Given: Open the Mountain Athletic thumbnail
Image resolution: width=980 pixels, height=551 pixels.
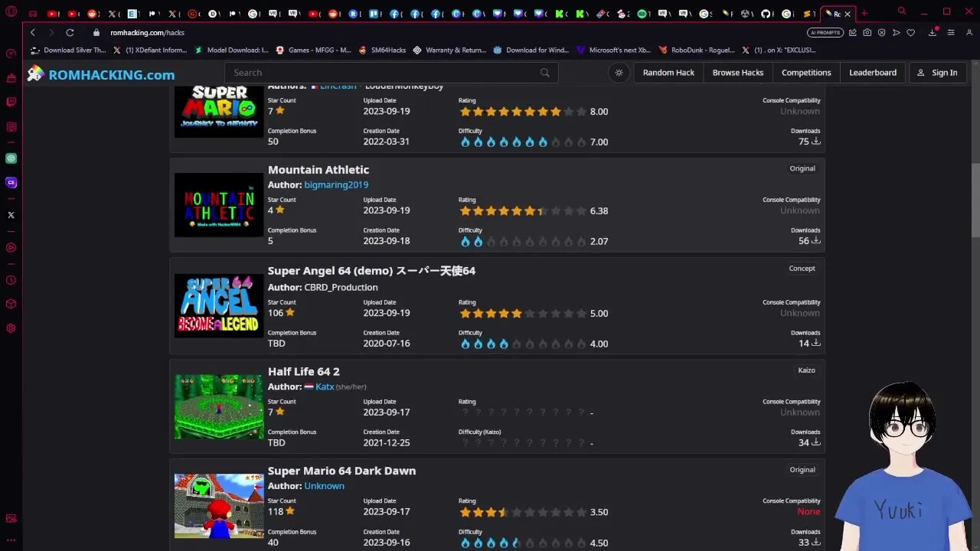Looking at the screenshot, I should (x=219, y=205).
